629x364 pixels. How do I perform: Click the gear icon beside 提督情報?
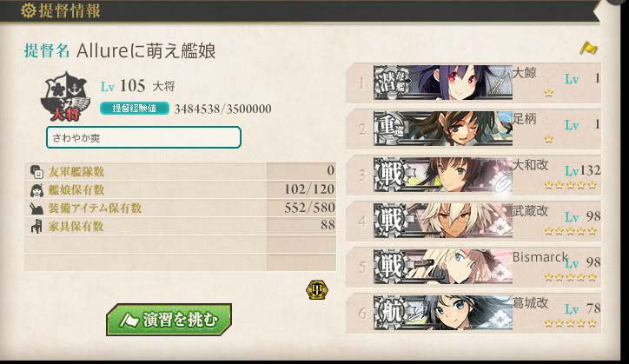click(28, 10)
